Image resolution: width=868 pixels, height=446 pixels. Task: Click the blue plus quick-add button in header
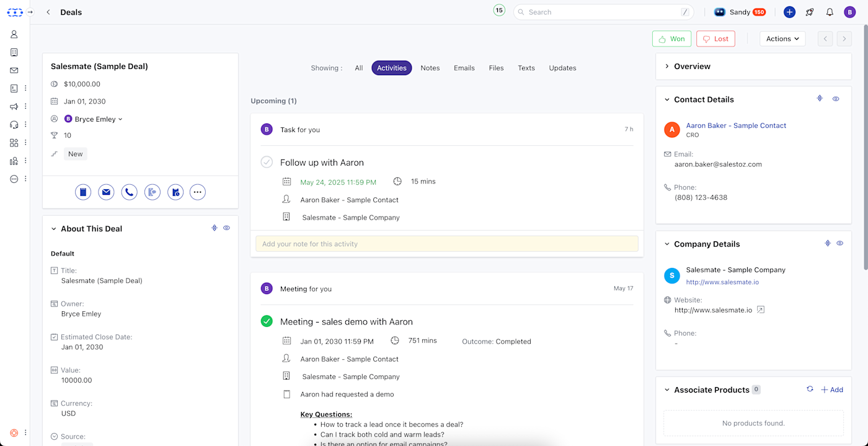pos(789,12)
